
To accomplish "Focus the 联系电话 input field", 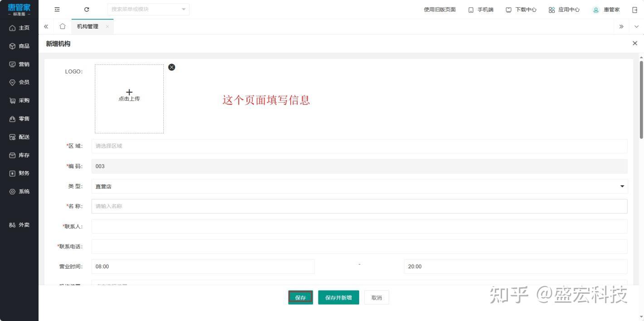I will pyautogui.click(x=359, y=247).
